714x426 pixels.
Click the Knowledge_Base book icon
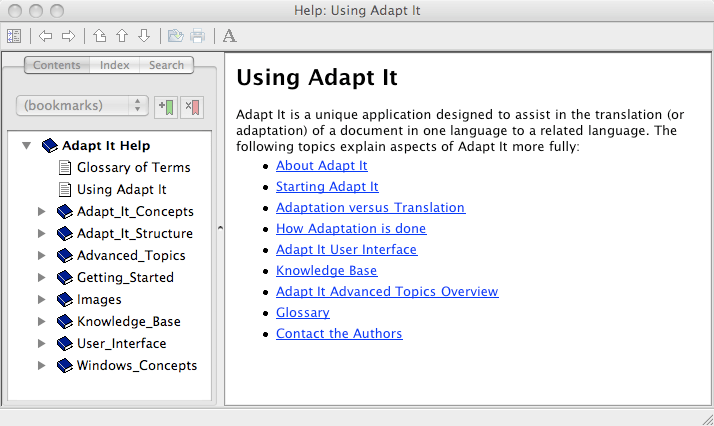coord(65,321)
